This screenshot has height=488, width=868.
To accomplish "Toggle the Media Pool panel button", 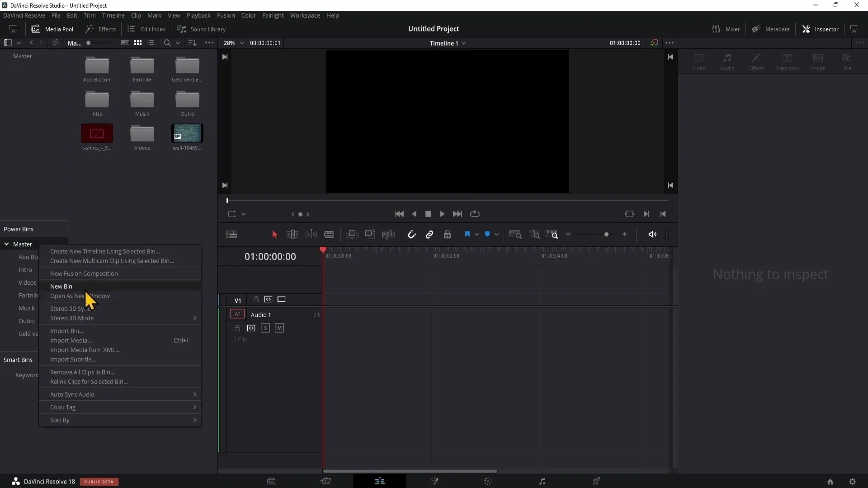I will click(x=52, y=29).
